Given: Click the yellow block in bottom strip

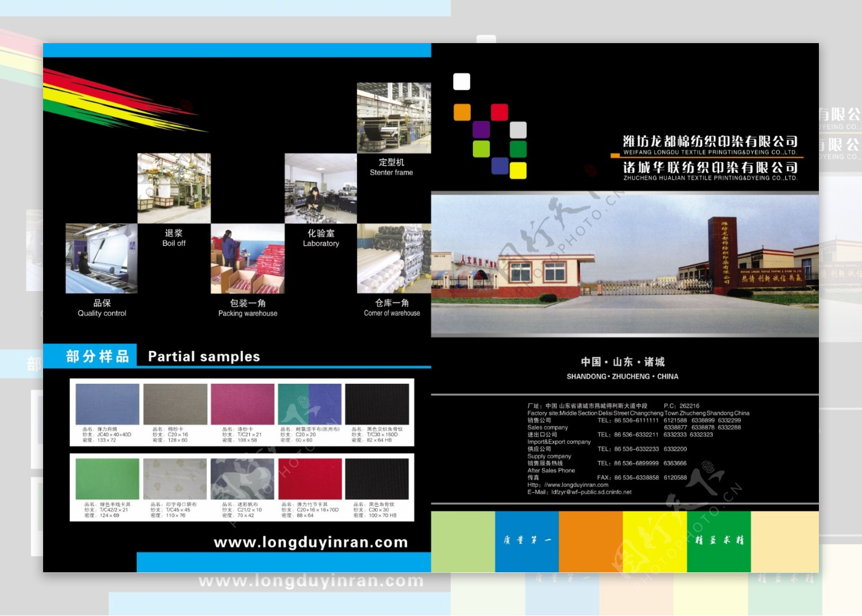Looking at the screenshot, I should point(655,542).
